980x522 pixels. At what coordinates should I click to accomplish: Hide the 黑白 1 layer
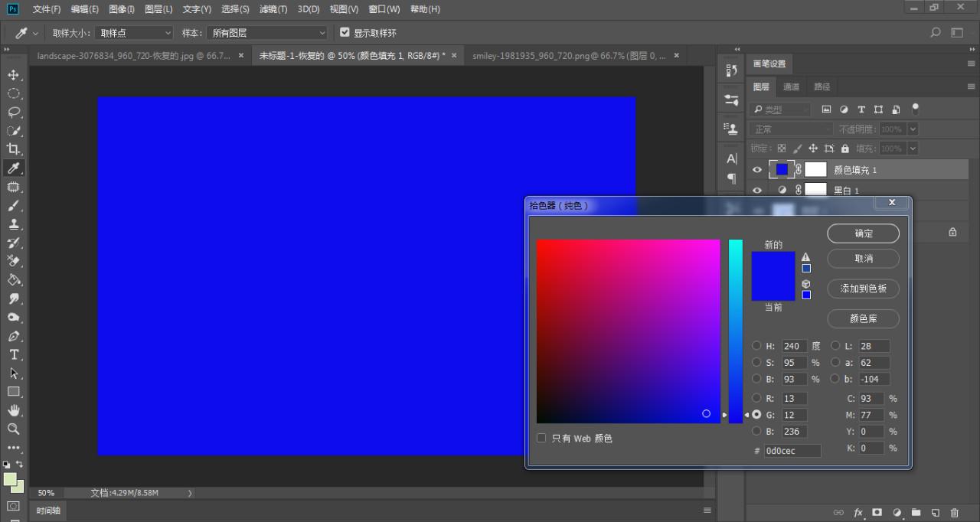click(x=757, y=190)
